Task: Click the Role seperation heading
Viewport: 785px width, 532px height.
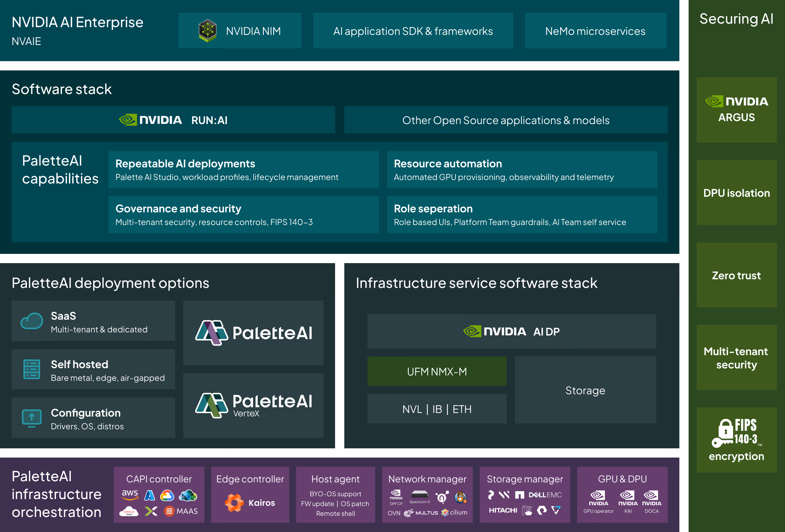Action: coord(433,209)
